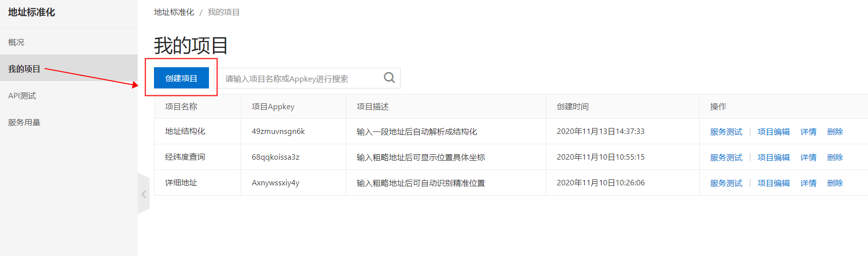Click 项目编辑 for 地址结构化 project
The width and height of the screenshot is (868, 256).
773,131
